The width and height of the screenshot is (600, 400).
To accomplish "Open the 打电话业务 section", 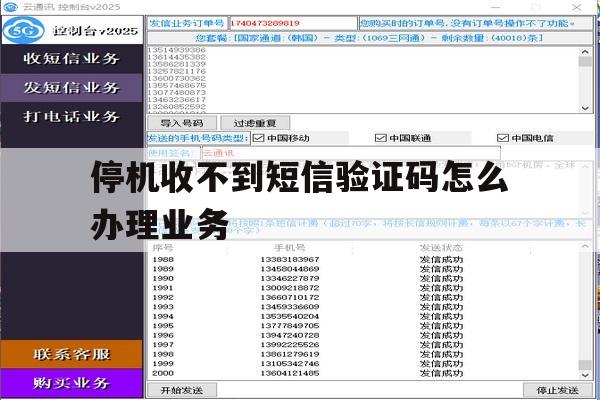I will pyautogui.click(x=72, y=116).
